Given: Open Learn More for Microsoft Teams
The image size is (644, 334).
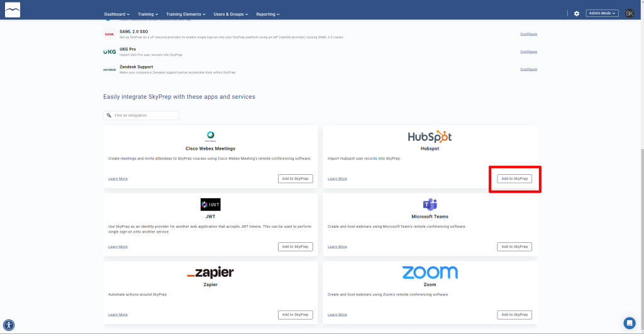Looking at the screenshot, I should [337, 247].
